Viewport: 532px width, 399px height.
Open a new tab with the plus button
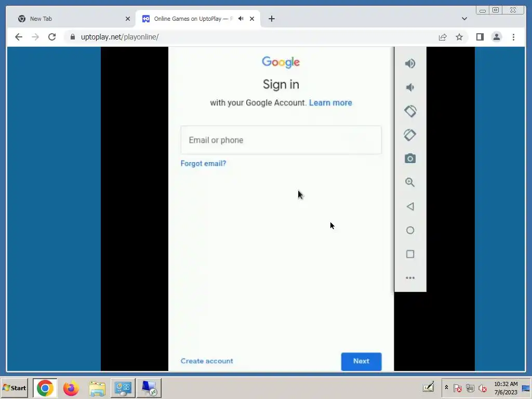271,19
